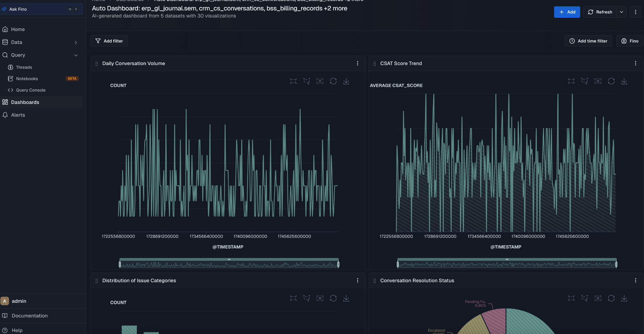This screenshot has width=644, height=334.
Task: Box select tool on Daily Conversation Volume
Action: [293, 81]
